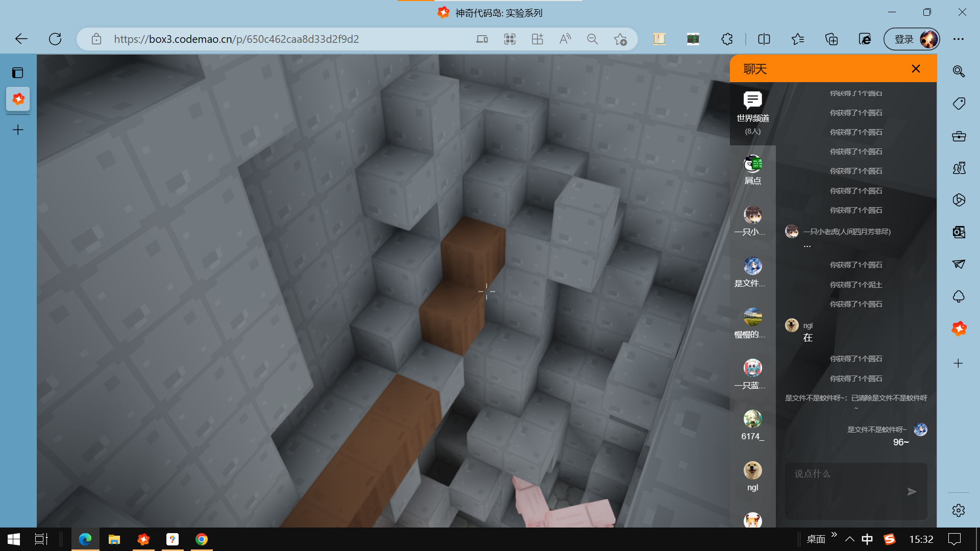Screen dimensions: 980x551
Task: Toggle split screen view
Action: click(764, 39)
